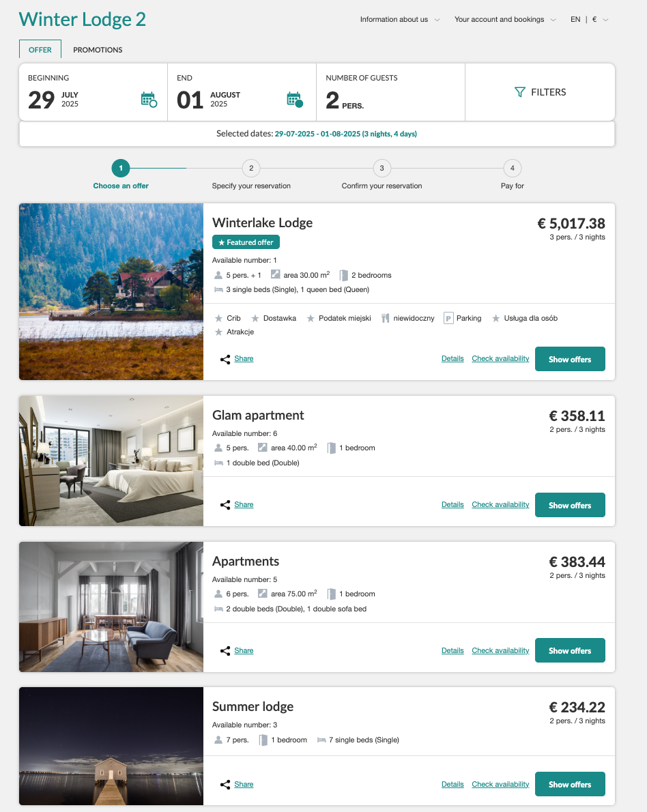The image size is (647, 812).
Task: Open the EN | € language currency dropdown
Action: tap(590, 20)
